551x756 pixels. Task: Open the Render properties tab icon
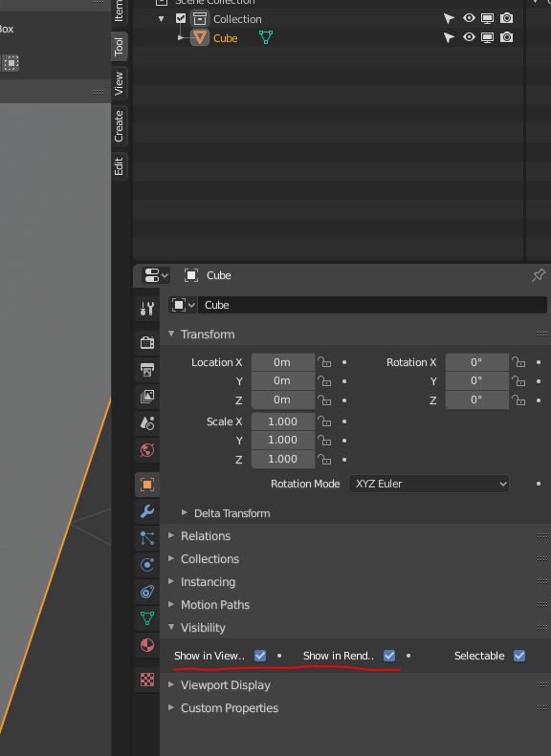(147, 342)
